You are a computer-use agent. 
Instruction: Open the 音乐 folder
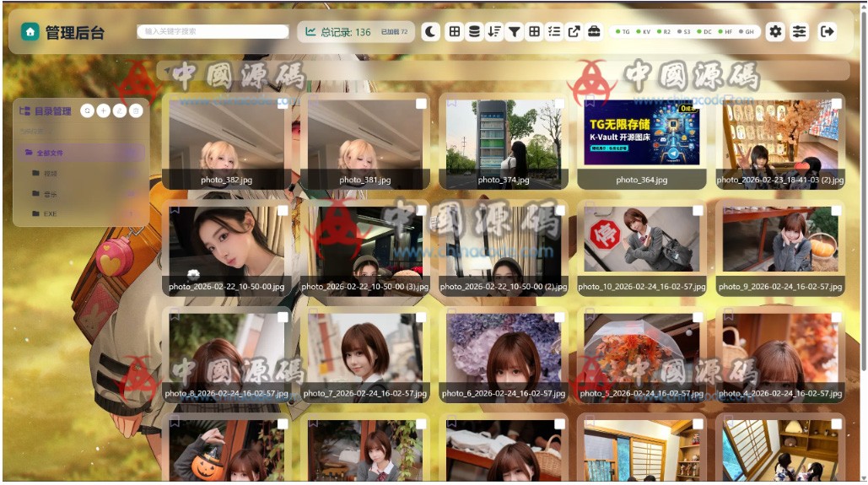coord(81,194)
